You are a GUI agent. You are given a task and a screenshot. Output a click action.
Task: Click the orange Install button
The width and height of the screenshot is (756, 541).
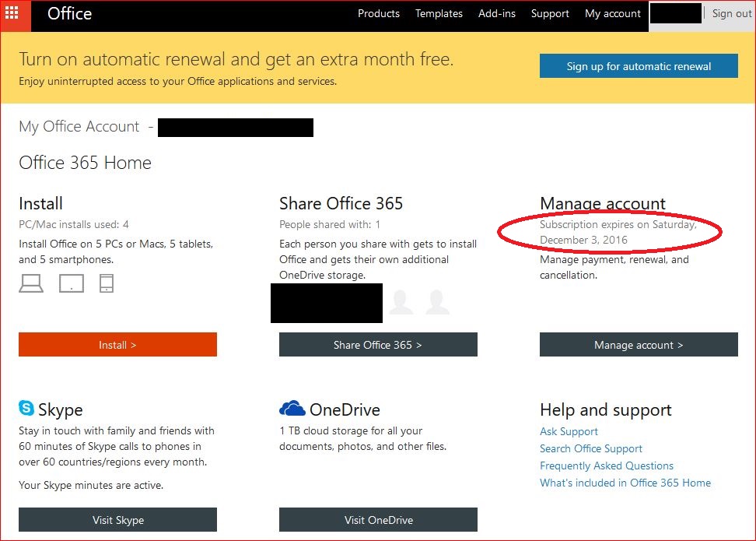click(117, 345)
